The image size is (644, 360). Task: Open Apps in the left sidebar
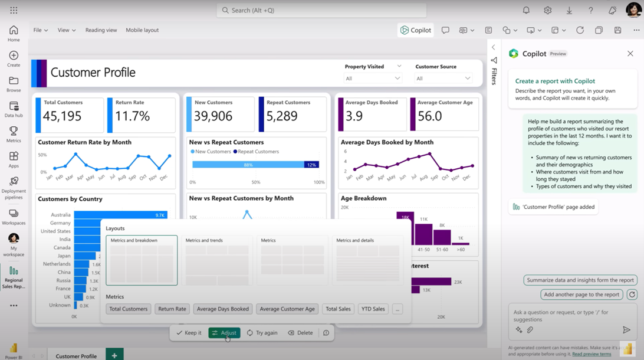click(14, 159)
